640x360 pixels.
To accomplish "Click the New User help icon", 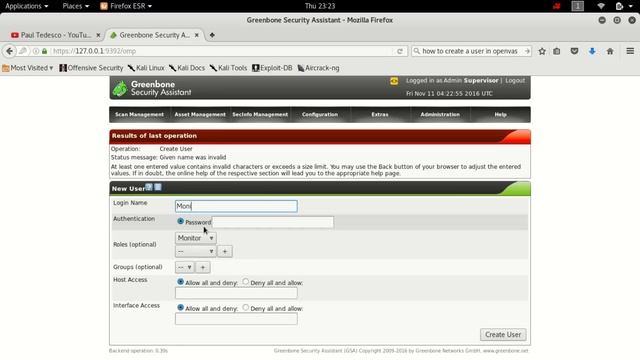I will [x=149, y=187].
